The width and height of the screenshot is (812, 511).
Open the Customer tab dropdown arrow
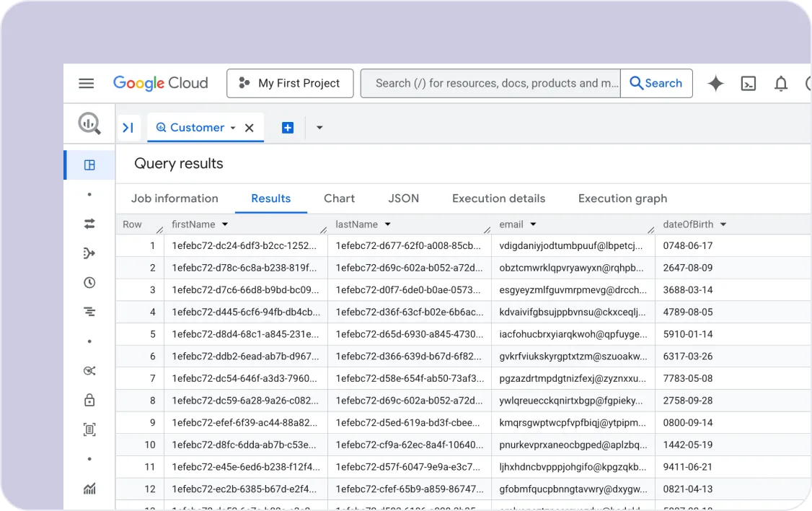233,128
